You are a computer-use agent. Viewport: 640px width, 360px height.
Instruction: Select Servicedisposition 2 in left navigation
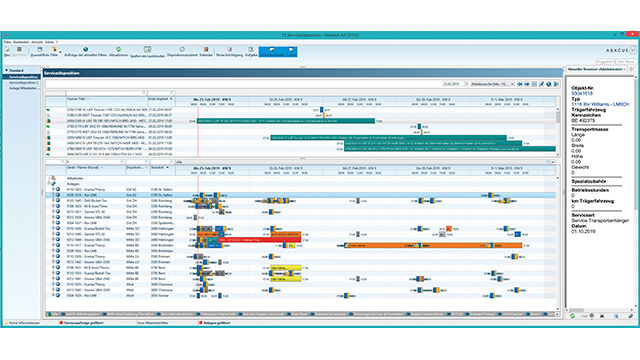(x=24, y=82)
